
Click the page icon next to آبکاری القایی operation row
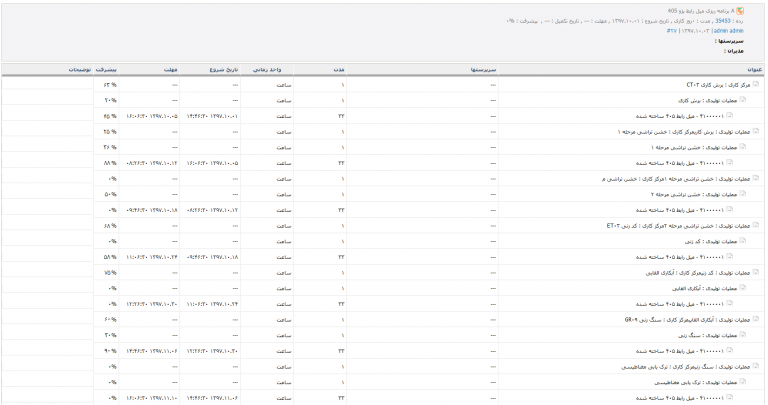coord(743,288)
